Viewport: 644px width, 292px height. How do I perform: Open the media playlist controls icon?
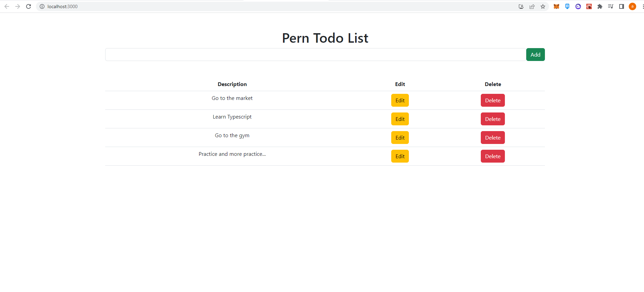(x=611, y=6)
